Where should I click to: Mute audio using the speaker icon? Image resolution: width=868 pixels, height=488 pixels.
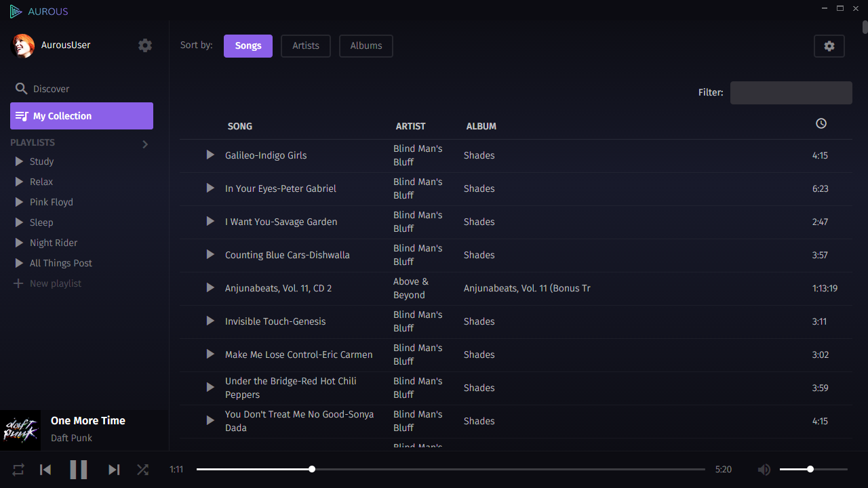point(764,470)
